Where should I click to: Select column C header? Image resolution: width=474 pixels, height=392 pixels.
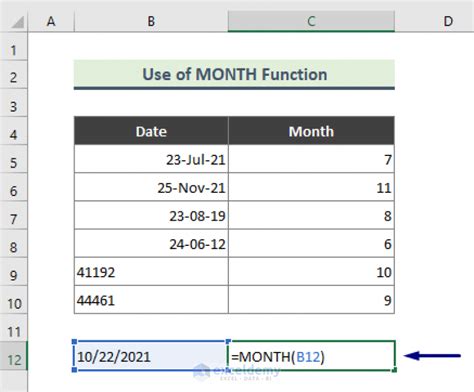[x=311, y=21]
